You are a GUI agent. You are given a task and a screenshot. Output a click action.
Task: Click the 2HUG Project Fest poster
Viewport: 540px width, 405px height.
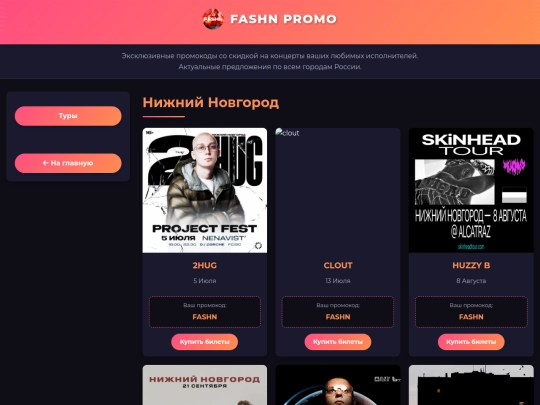(205, 190)
